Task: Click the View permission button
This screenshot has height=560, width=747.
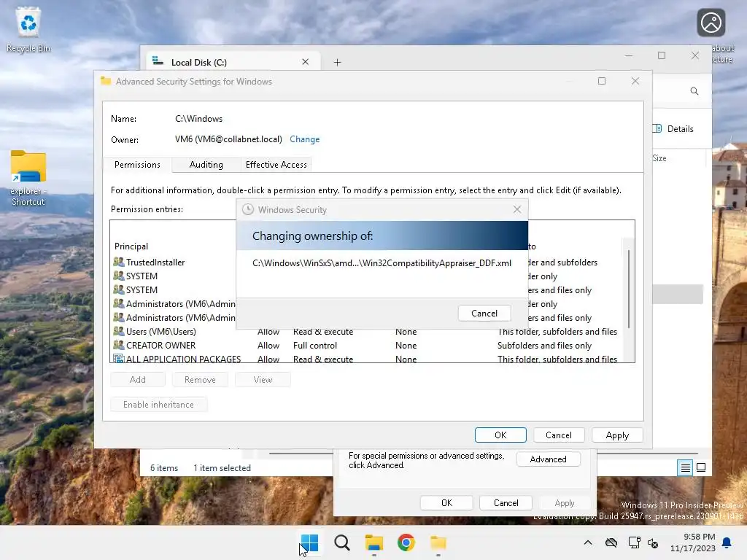Action: point(263,379)
